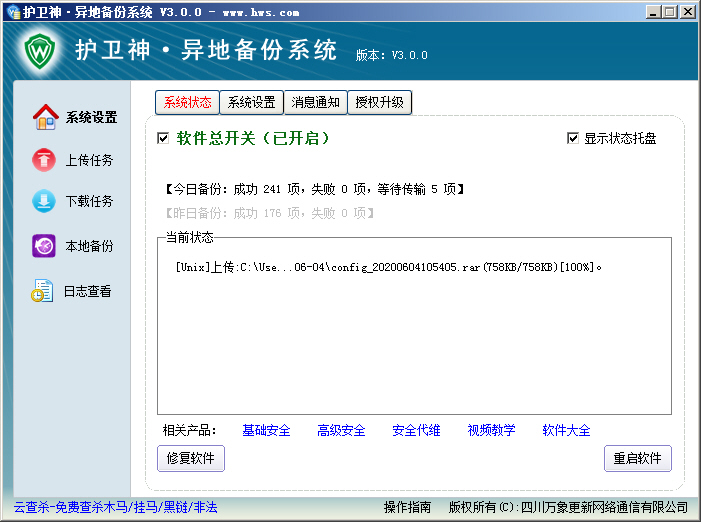Image resolution: width=701 pixels, height=522 pixels.
Task: Click the 修复软件 button
Action: coord(191,458)
